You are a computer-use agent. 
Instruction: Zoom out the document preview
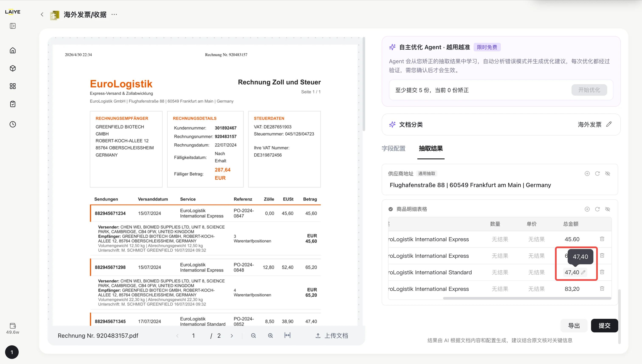(x=253, y=336)
